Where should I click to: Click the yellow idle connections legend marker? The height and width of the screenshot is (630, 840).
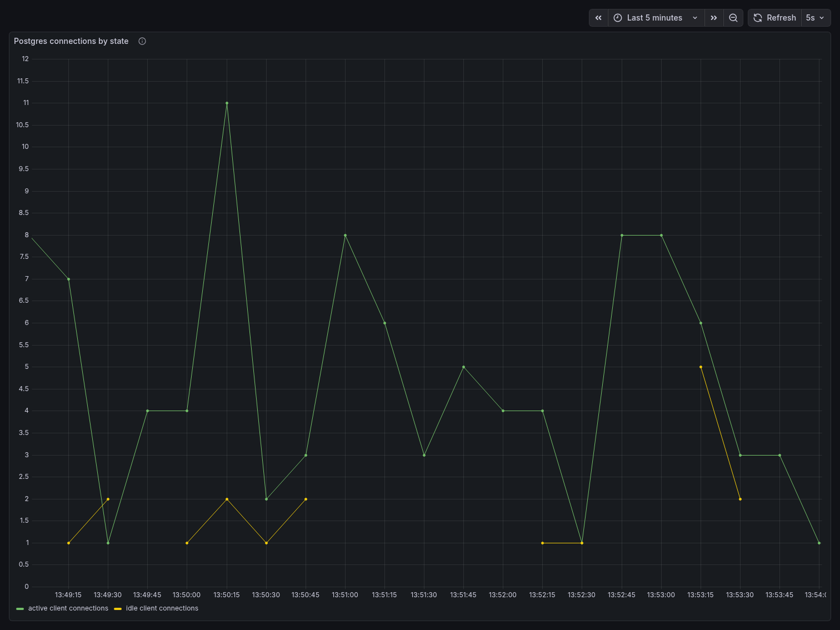(117, 608)
